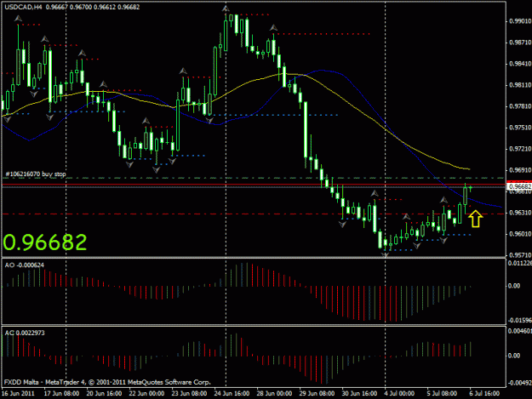This screenshot has height=399, width=532.
Task: Click the 17 Jun 08:00 time label
Action: point(62,394)
